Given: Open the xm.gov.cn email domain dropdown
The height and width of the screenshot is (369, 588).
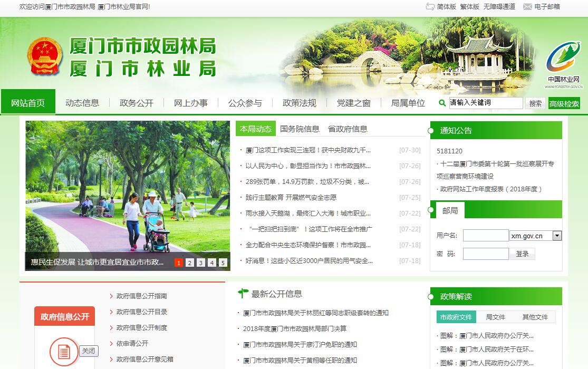Looking at the screenshot, I should [x=557, y=236].
